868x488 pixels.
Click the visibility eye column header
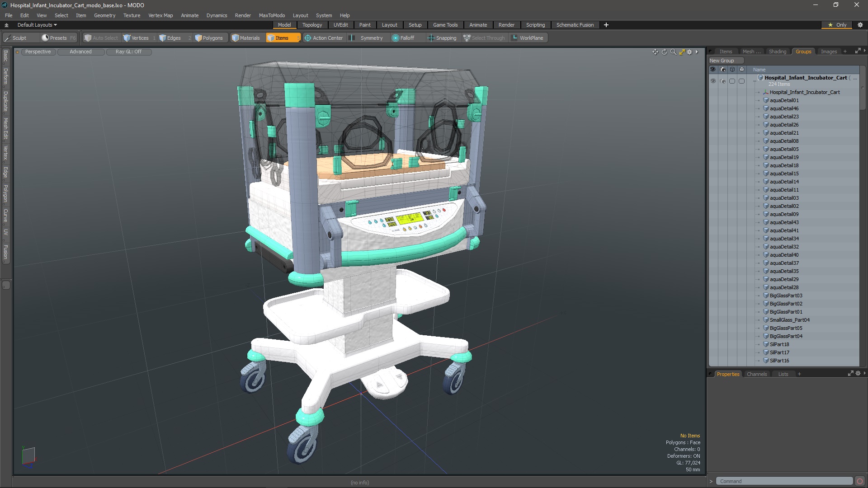click(712, 70)
